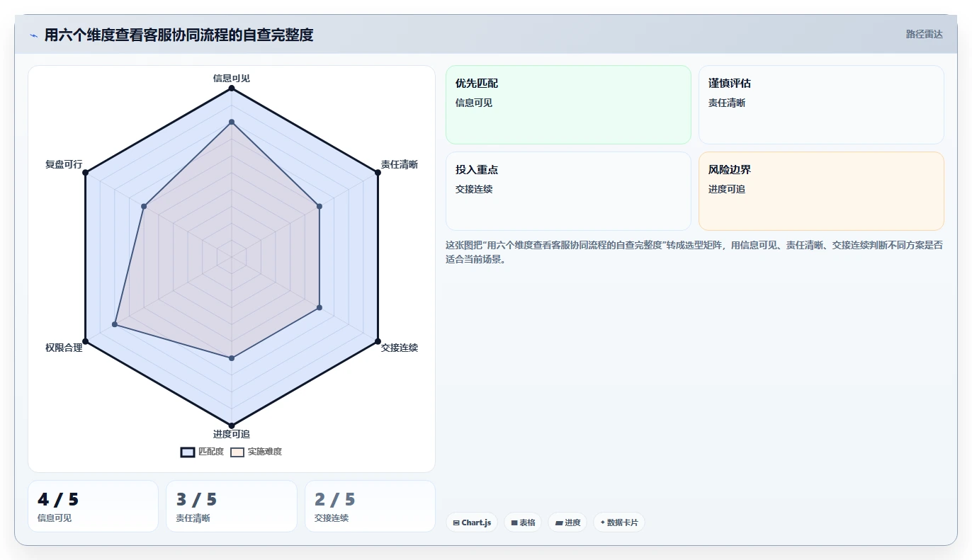Click 实施难度 inner point on 进度可追 axis
The height and width of the screenshot is (560, 972).
pos(232,358)
